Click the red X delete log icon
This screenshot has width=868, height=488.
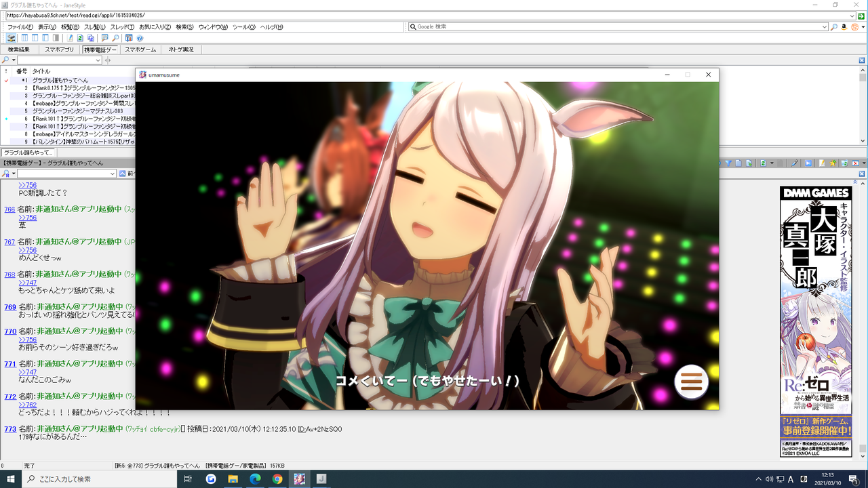(x=856, y=163)
